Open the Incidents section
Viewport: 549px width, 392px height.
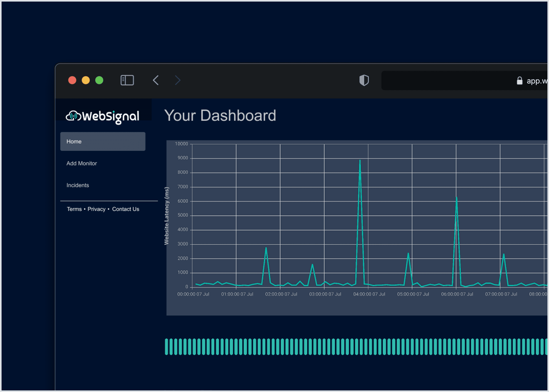coord(78,185)
